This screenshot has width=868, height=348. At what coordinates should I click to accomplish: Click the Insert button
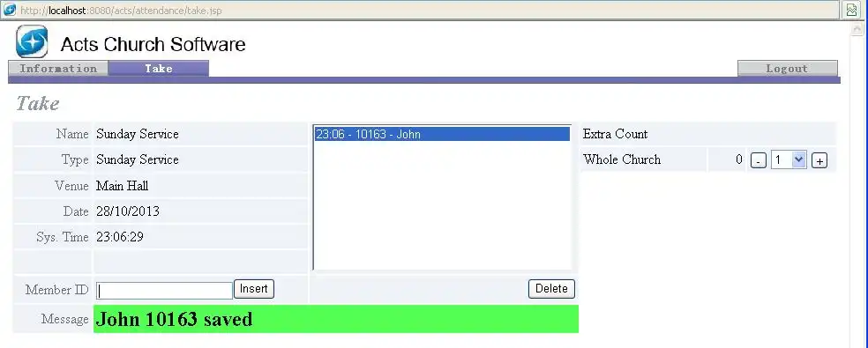point(253,289)
